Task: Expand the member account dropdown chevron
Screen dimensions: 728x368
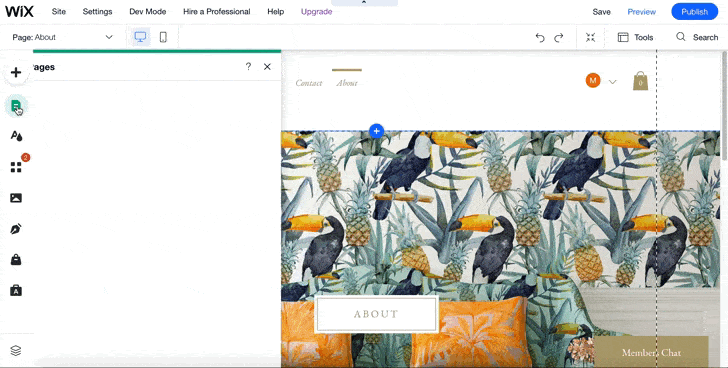Action: click(x=612, y=82)
